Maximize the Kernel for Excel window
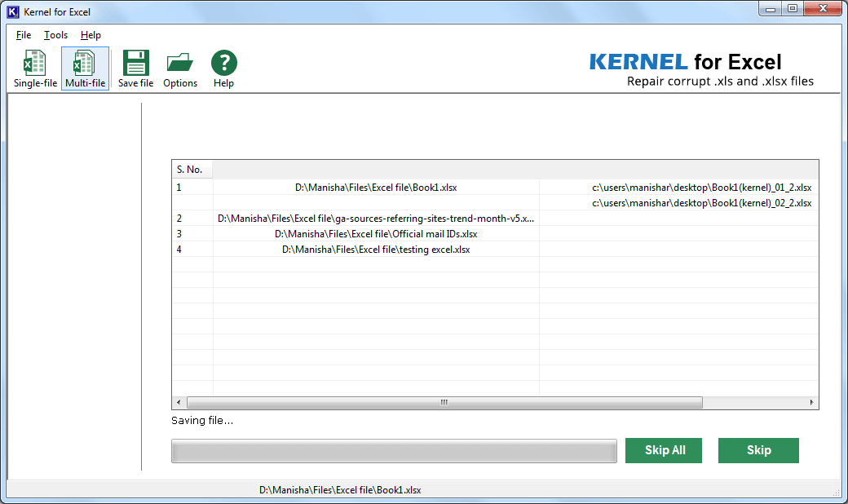Image resolution: width=848 pixels, height=504 pixels. click(x=793, y=9)
